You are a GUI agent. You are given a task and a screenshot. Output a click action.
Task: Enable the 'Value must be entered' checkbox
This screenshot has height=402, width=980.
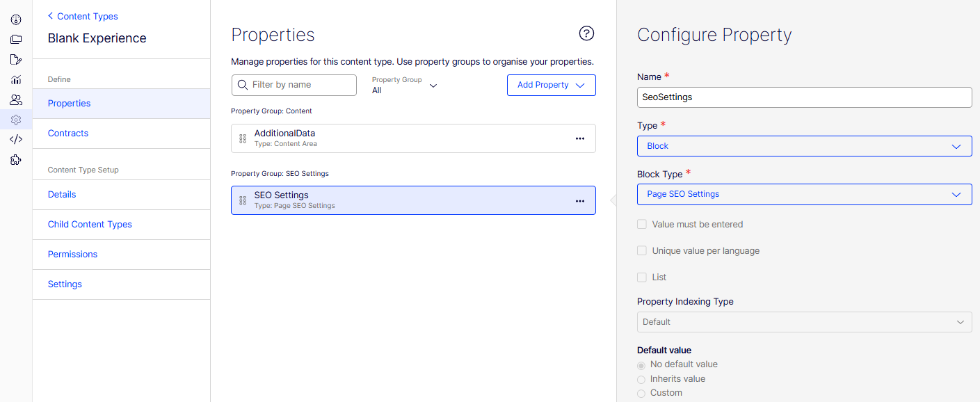click(x=642, y=225)
